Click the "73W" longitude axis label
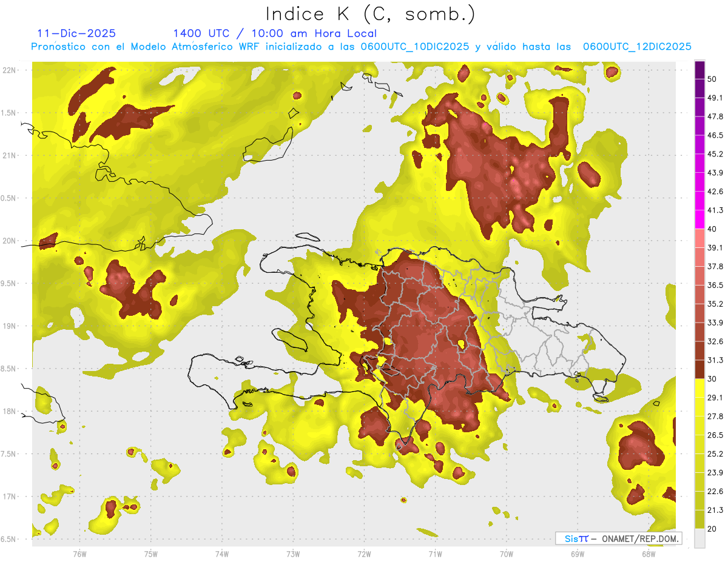This screenshot has width=728, height=562. click(293, 554)
